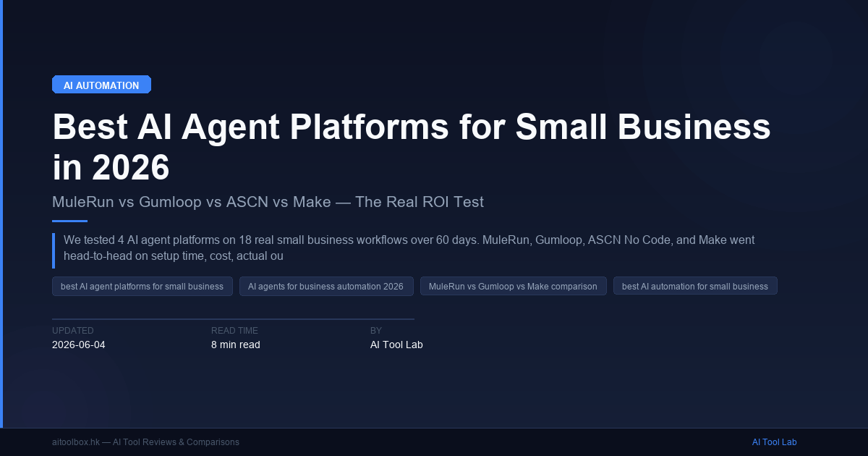Viewport: 868px width, 456px height.
Task: Select tag 'AI agents for business automation 2026'
Action: click(x=325, y=286)
